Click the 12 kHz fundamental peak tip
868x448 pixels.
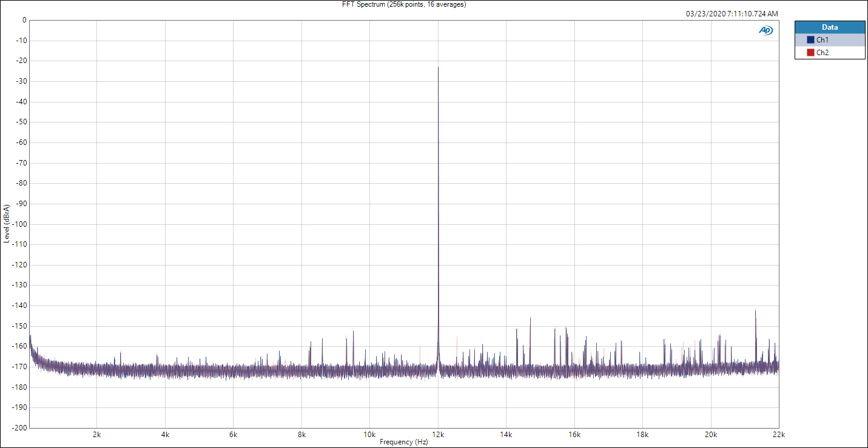(438, 67)
